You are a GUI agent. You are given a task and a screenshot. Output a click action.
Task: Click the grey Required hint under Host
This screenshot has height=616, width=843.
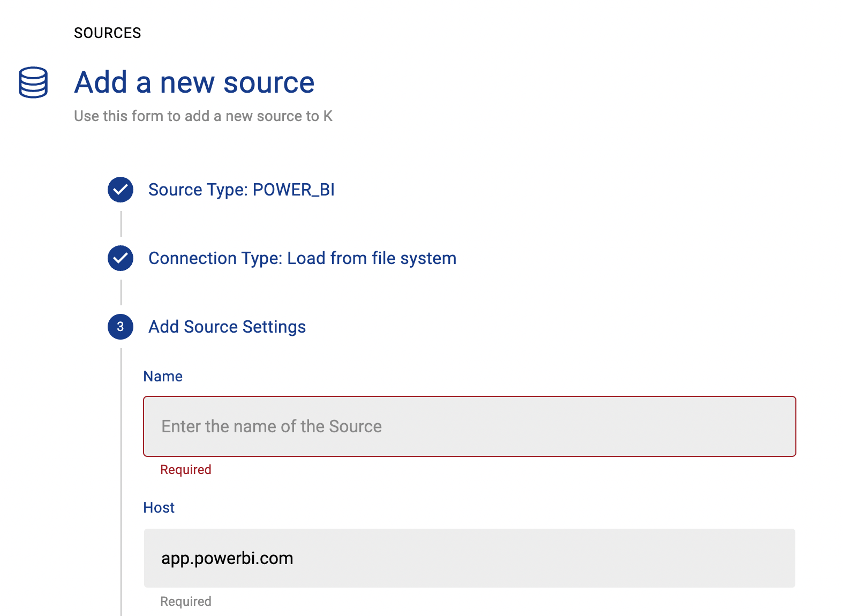coord(185,602)
